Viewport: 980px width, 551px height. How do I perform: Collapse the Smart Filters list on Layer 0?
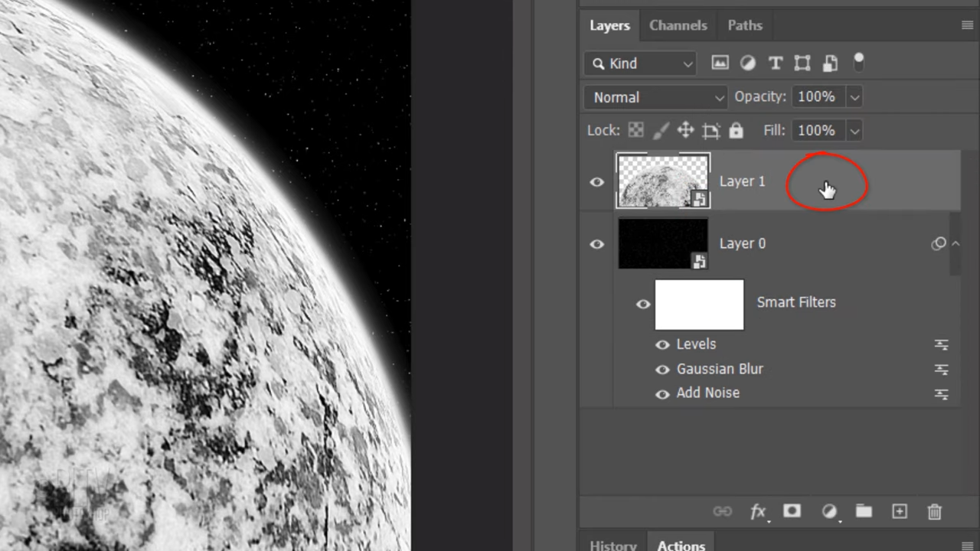(955, 243)
